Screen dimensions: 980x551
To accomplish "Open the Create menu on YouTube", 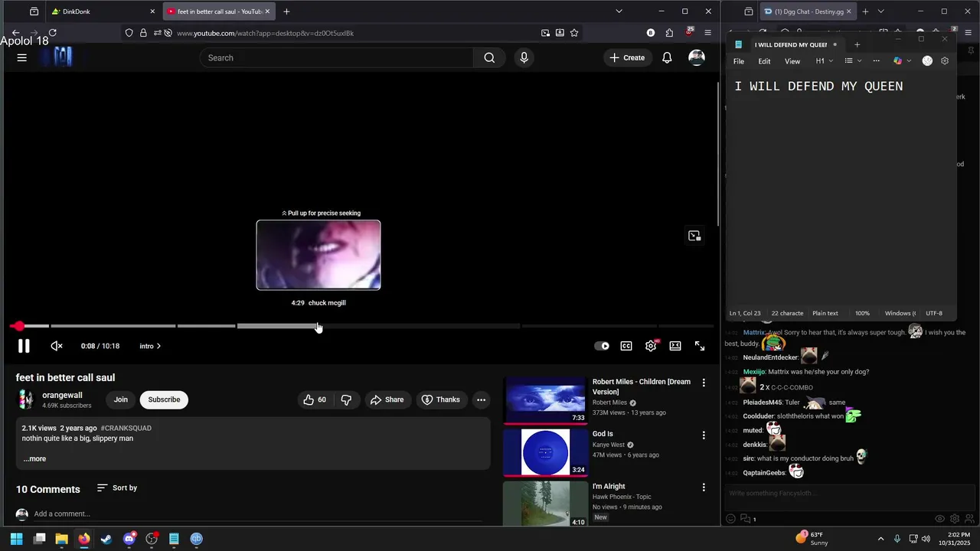I will [627, 57].
